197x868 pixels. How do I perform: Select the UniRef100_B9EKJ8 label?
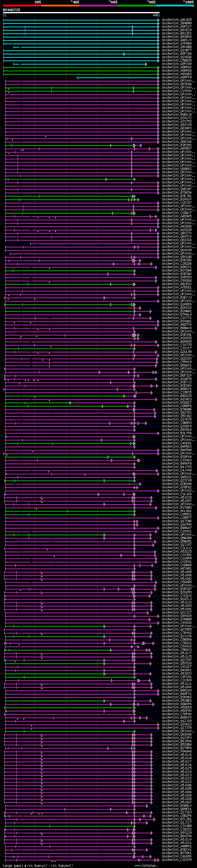[177, 115]
